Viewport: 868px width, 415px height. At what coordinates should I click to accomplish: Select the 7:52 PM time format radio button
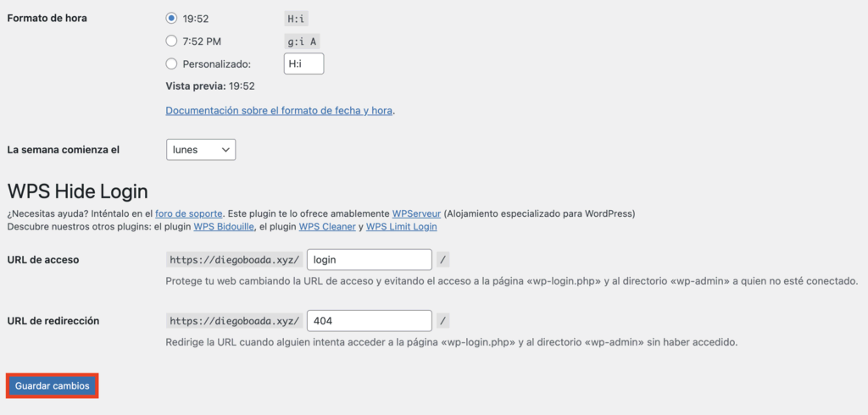[172, 41]
